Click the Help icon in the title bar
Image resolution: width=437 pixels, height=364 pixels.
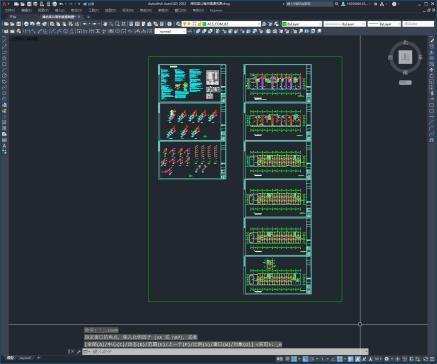[394, 4]
